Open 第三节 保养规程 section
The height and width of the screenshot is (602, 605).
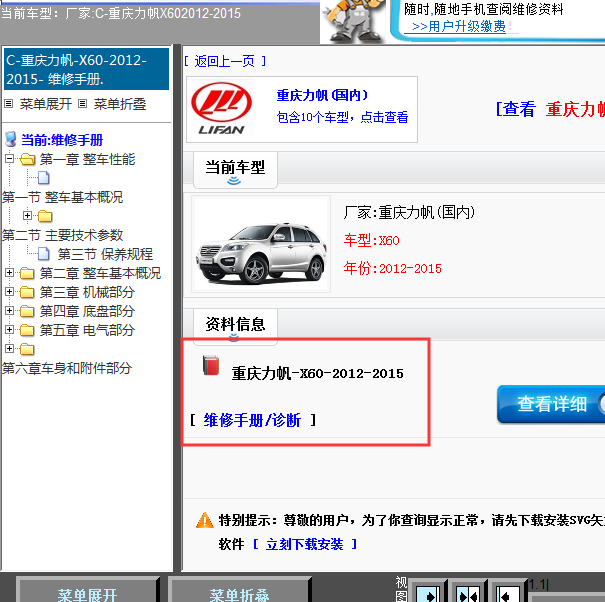[x=105, y=254]
